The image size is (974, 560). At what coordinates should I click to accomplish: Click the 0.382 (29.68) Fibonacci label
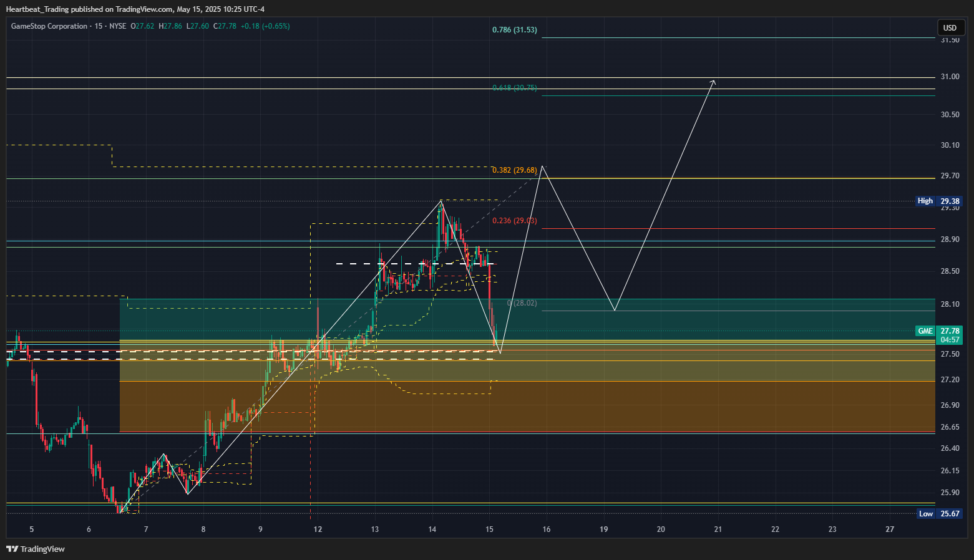coord(514,170)
